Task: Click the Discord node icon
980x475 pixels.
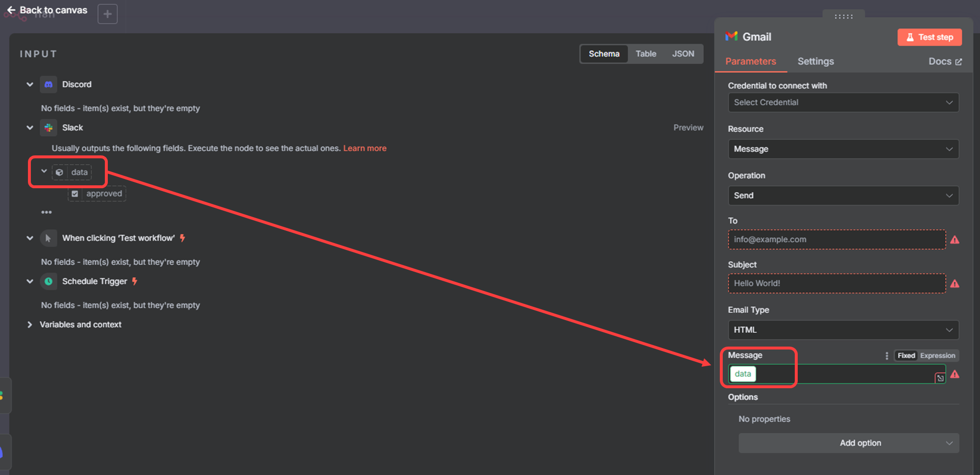Action: tap(49, 84)
